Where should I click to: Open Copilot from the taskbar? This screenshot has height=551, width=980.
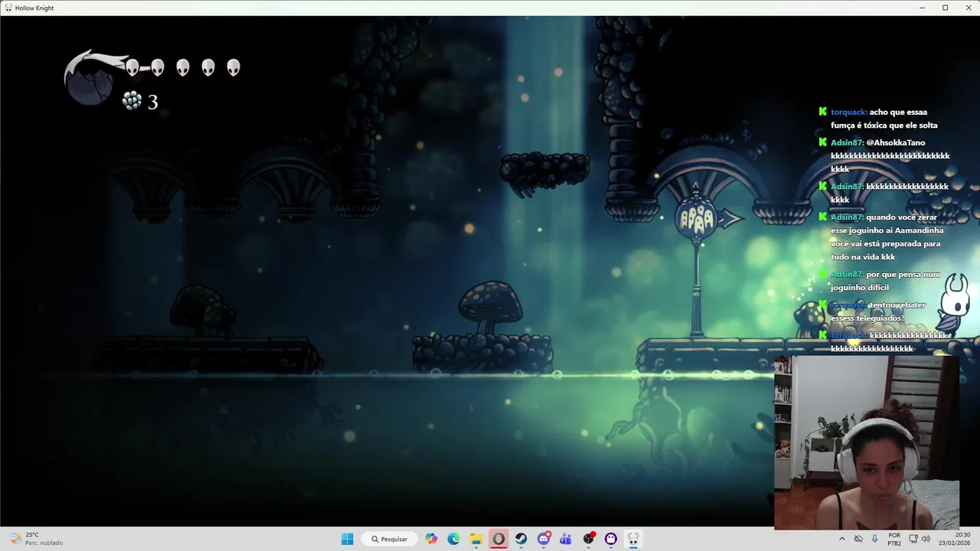(432, 539)
